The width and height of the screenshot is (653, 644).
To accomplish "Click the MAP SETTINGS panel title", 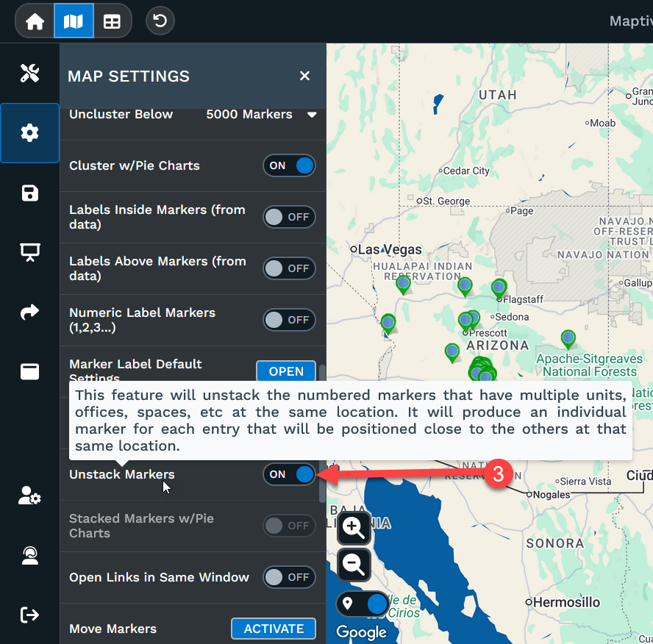I will click(x=129, y=76).
